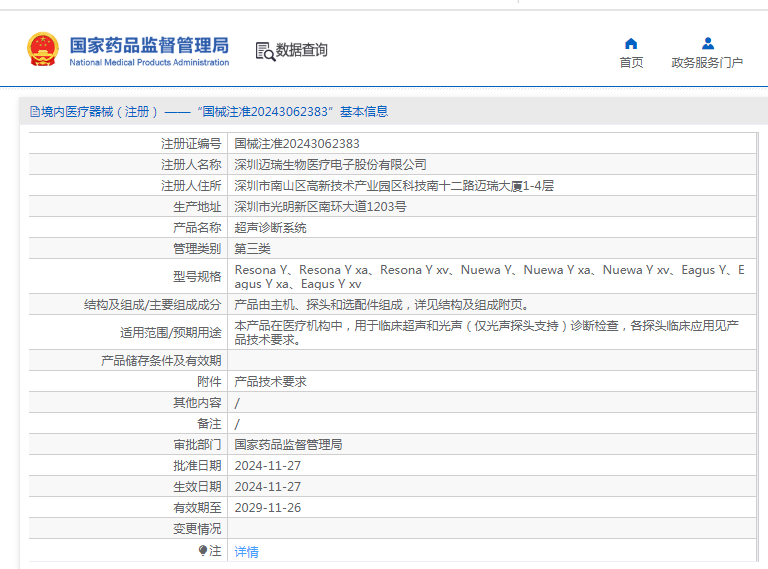Viewport: 768px width, 569px height.
Task: Click the 适用范围 description text
Action: tap(486, 332)
